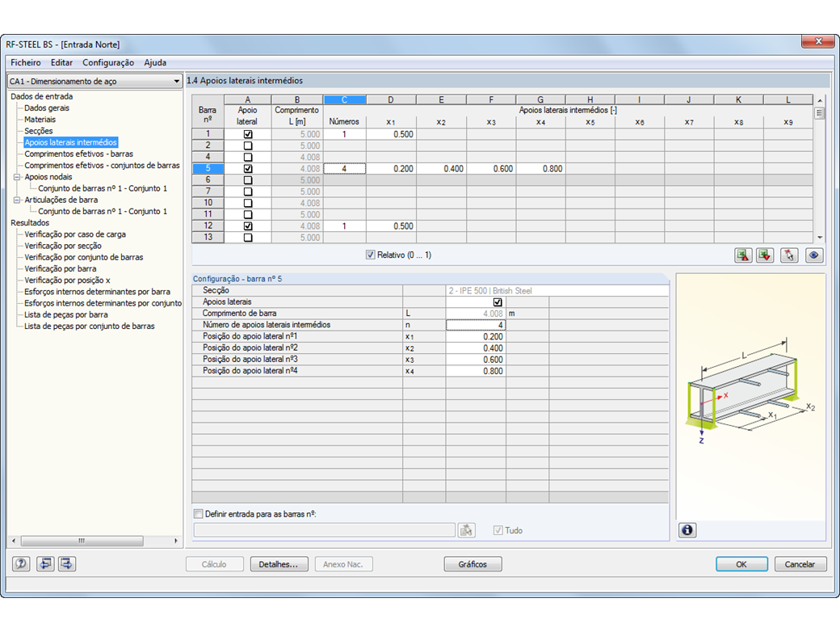This screenshot has width=840, height=632.
Task: Open Lista de peças por barra
Action: click(66, 314)
